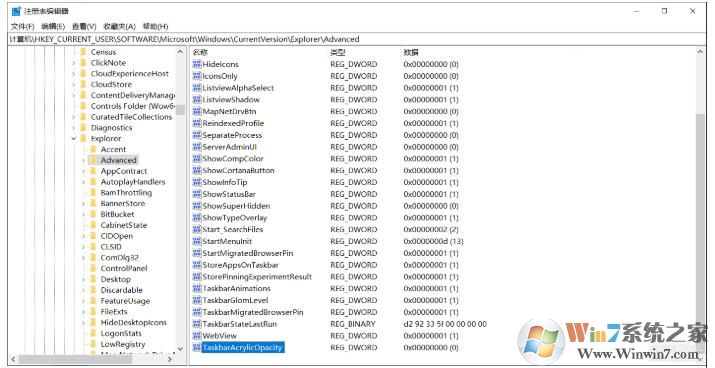
Task: Click the DWORD icon next to StartMenuInit
Action: (197, 241)
